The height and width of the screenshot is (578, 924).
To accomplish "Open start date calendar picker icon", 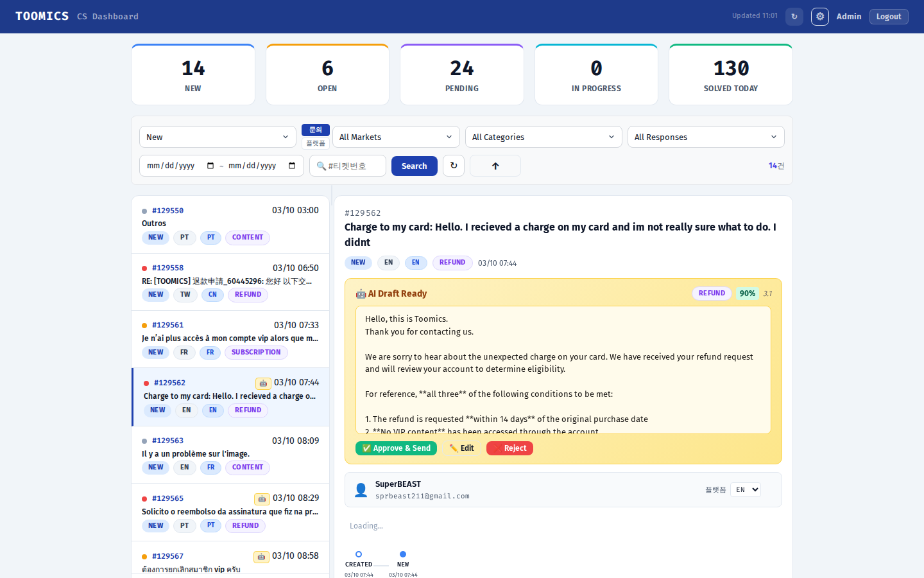I will coord(210,166).
